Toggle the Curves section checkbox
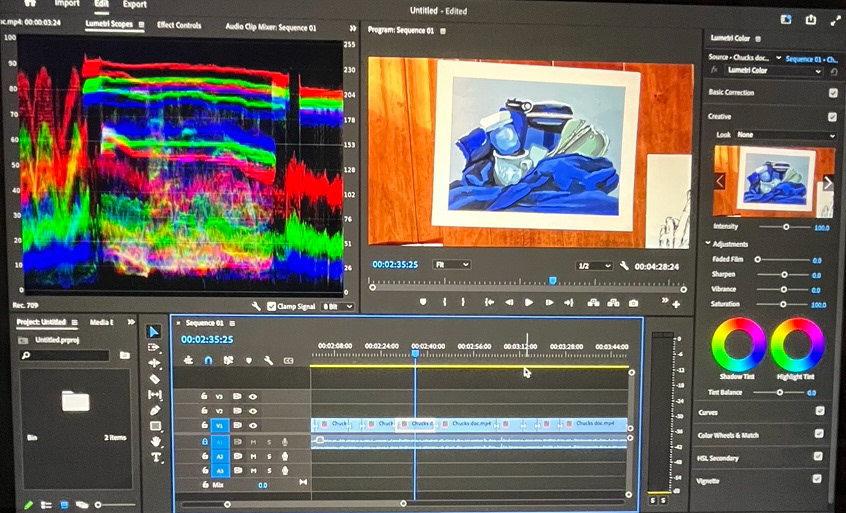Image resolution: width=846 pixels, height=513 pixels. pyautogui.click(x=820, y=411)
